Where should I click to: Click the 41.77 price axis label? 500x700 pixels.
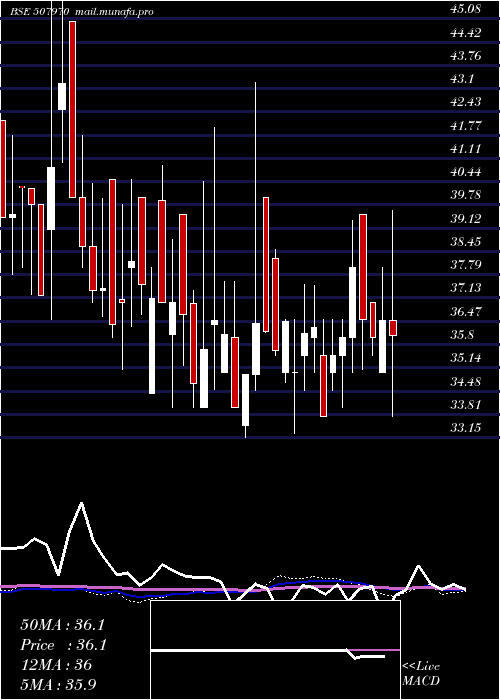point(466,125)
